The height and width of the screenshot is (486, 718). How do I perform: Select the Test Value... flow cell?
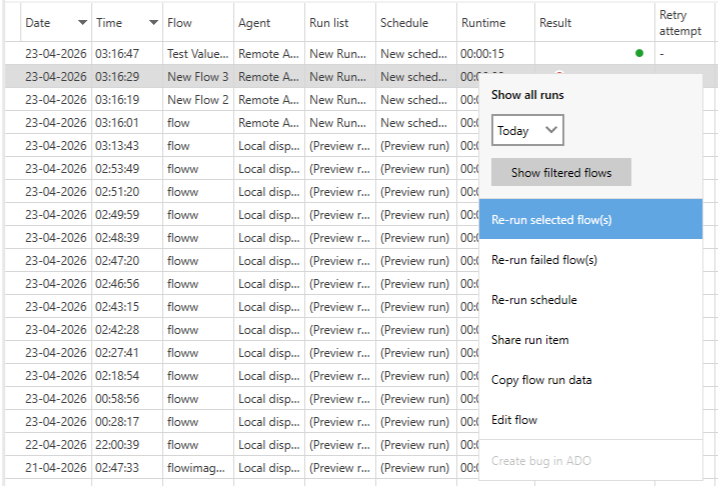coord(198,54)
